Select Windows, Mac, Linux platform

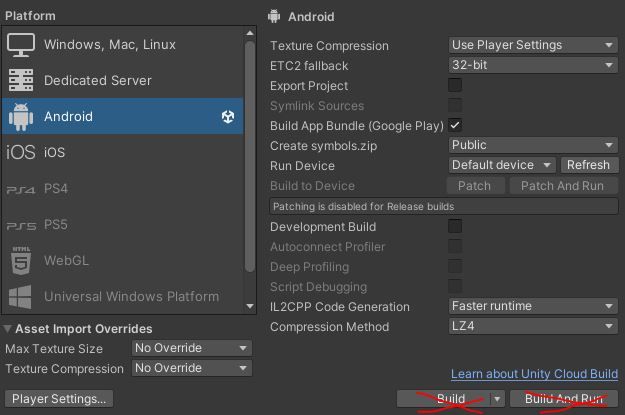coord(123,45)
